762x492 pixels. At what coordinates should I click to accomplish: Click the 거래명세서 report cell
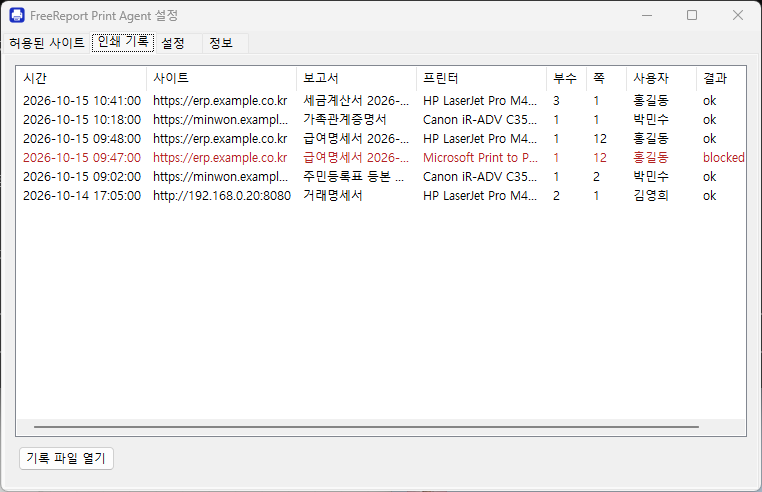click(333, 195)
